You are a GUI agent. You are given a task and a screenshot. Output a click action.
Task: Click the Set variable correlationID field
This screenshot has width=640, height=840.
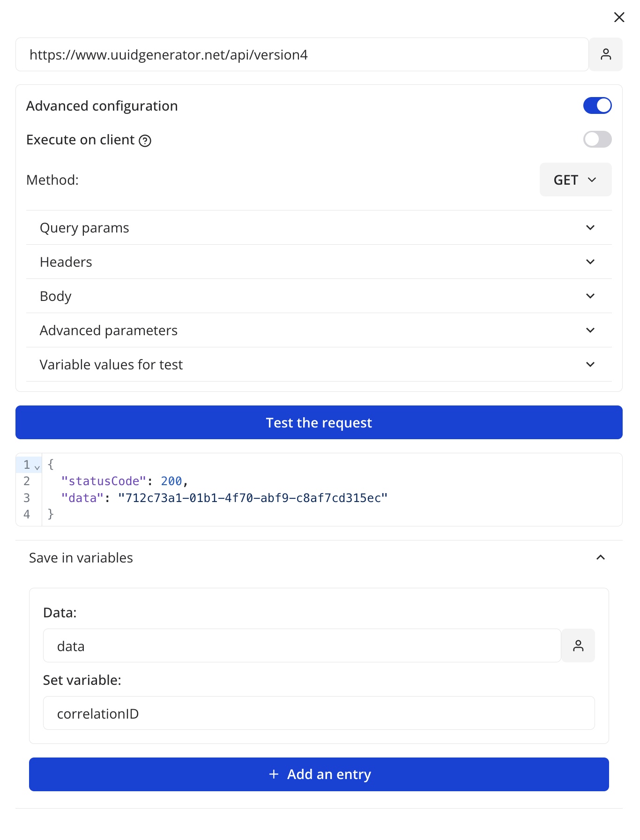pyautogui.click(x=319, y=713)
